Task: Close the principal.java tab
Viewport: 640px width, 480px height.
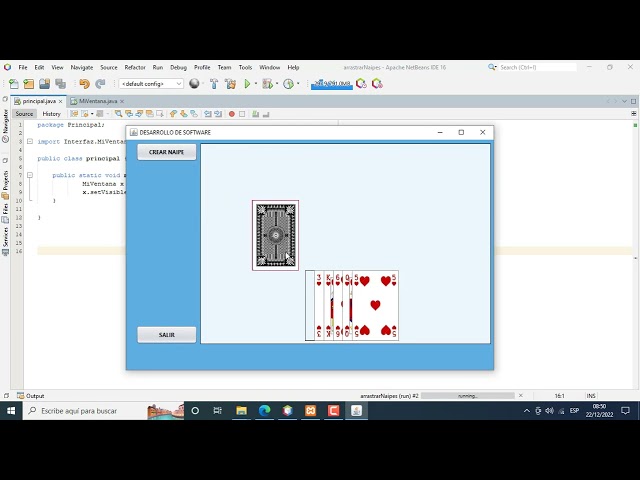Action: [60, 101]
